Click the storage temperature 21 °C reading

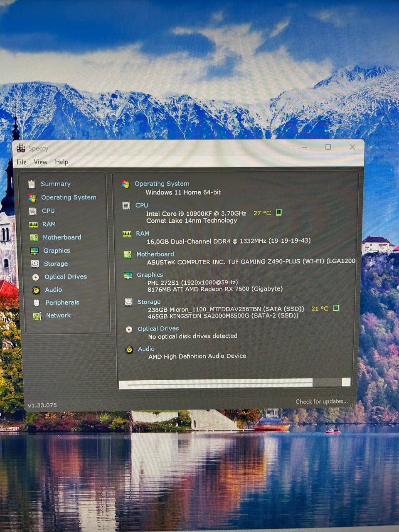tap(320, 309)
